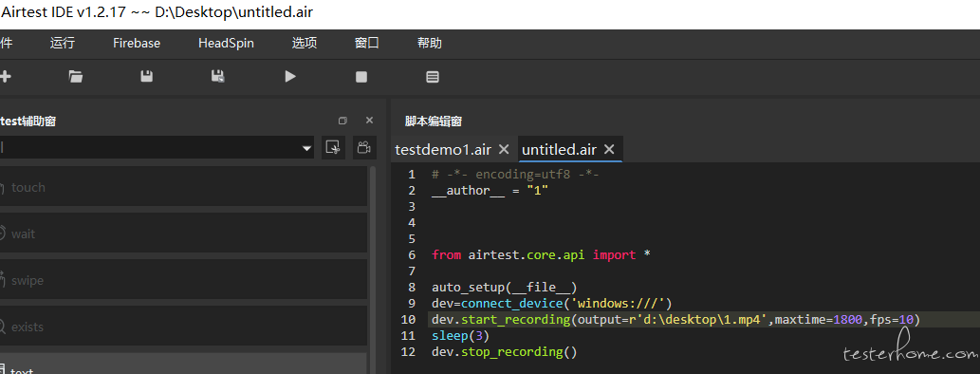Click the __author__ = "1" line
Viewport: 980px width, 374px height.
click(x=490, y=190)
